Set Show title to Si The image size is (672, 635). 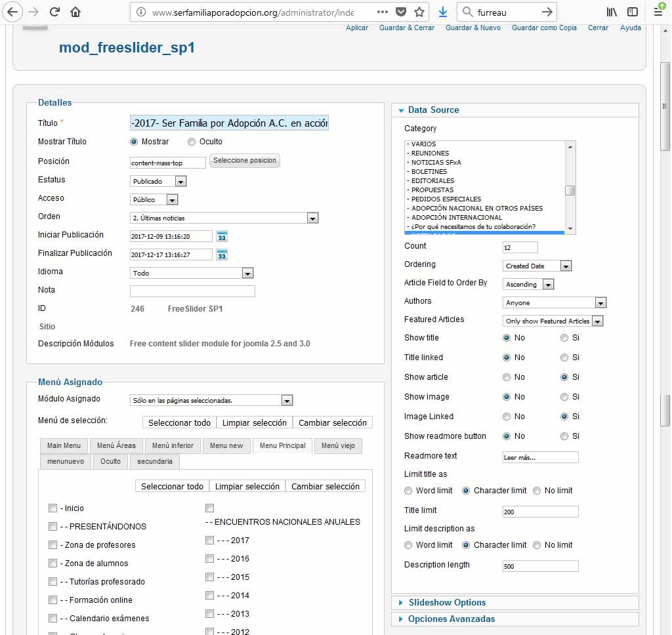pos(564,338)
